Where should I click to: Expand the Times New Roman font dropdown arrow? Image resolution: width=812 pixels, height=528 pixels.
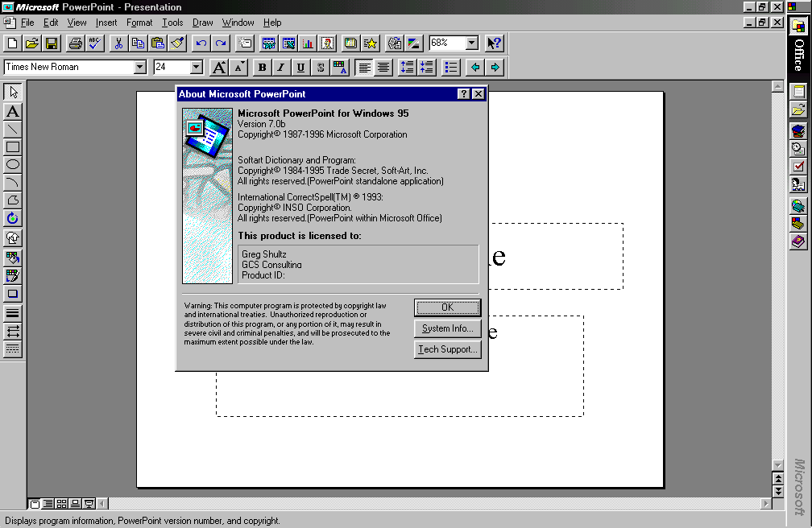tap(140, 68)
